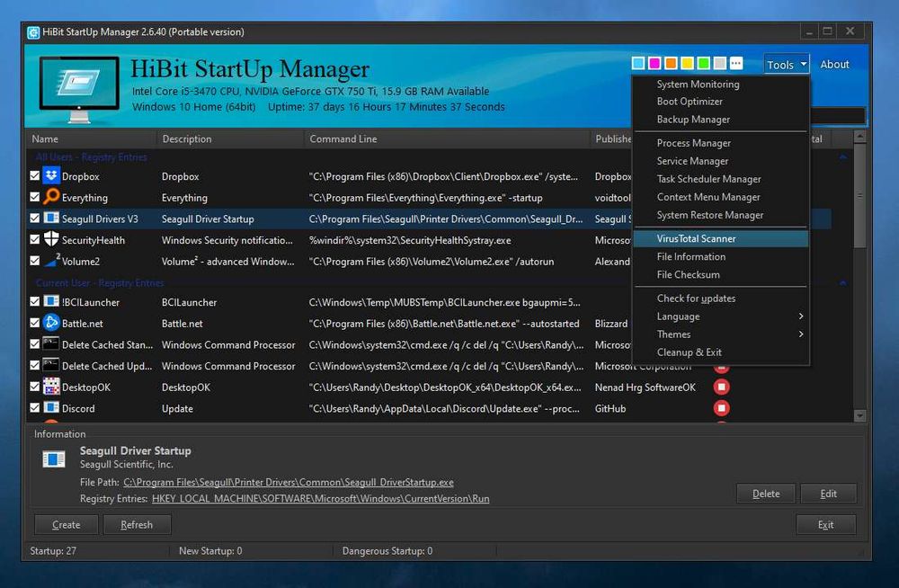Click the Exit button
This screenshot has width=899, height=588.
pos(825,524)
